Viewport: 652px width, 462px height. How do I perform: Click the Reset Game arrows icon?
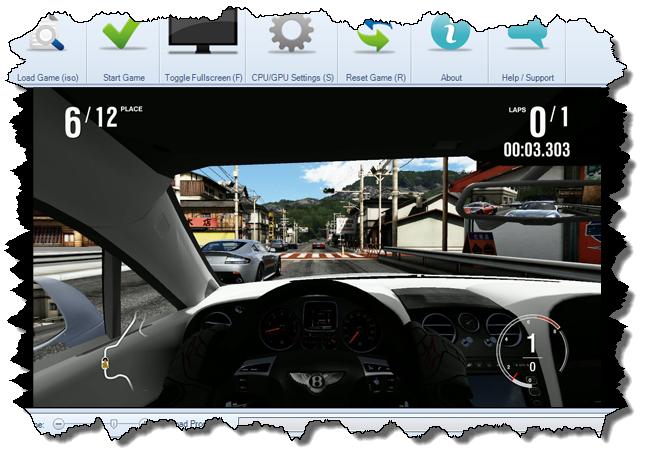(x=373, y=35)
